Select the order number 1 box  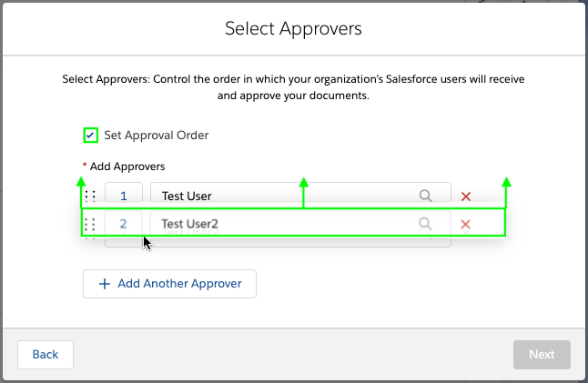[x=124, y=196]
